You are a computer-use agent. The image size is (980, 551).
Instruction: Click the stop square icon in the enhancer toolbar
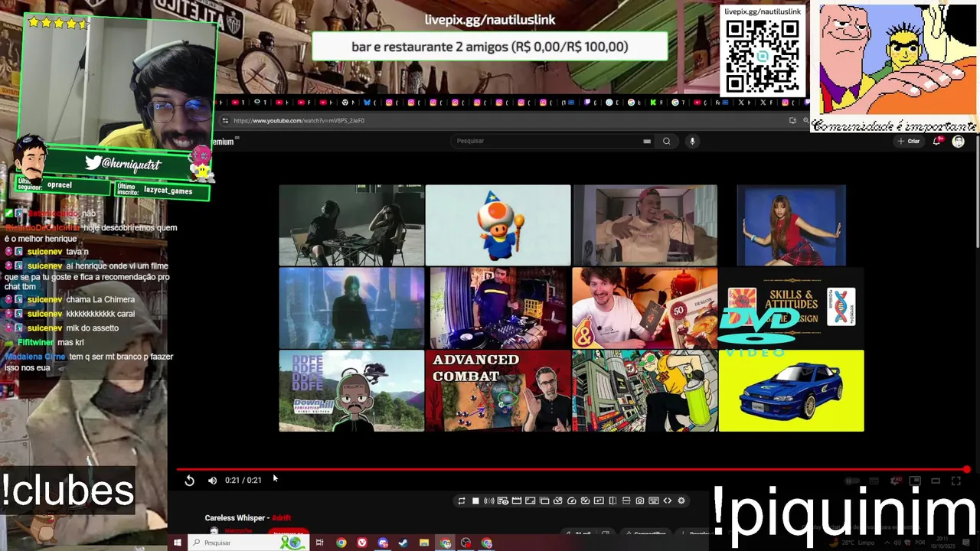pyautogui.click(x=475, y=500)
